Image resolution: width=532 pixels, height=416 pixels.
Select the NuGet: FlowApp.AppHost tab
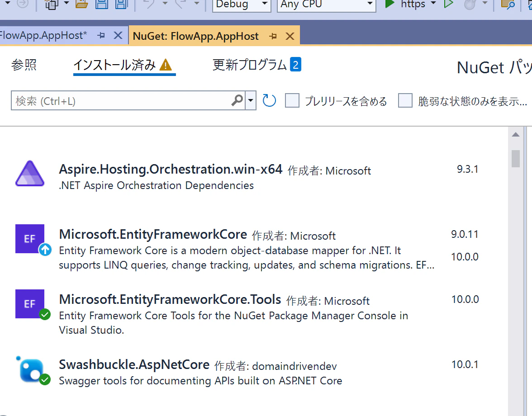click(x=196, y=36)
